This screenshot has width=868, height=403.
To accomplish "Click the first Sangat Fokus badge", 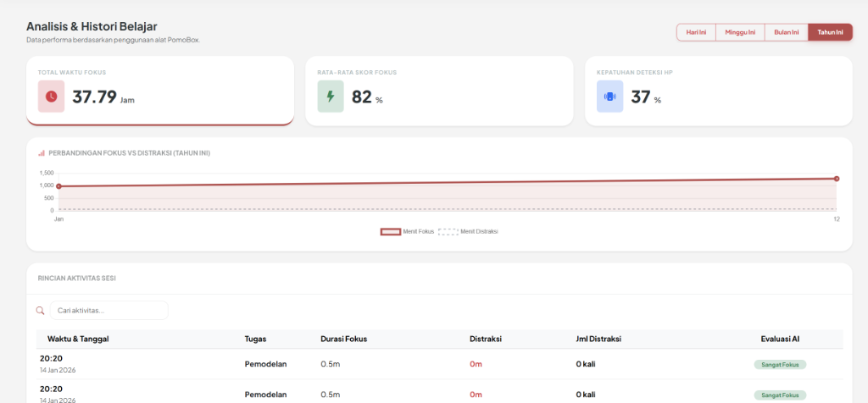I will [x=780, y=364].
